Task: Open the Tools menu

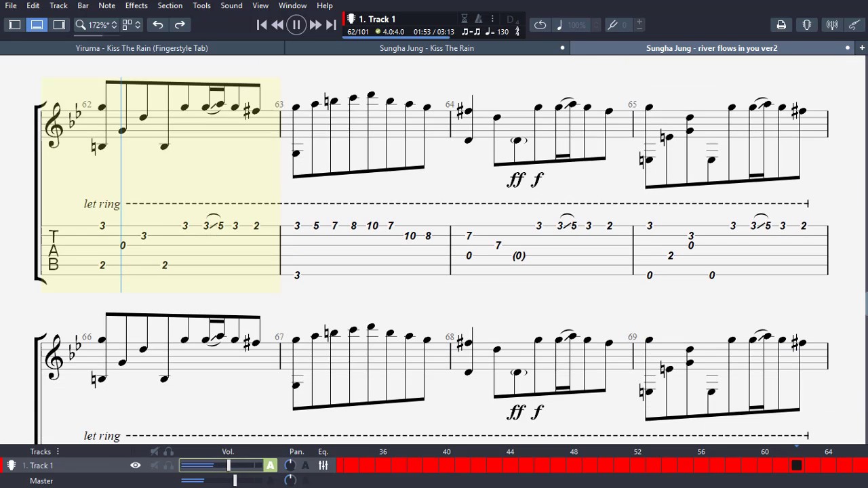Action: [201, 5]
